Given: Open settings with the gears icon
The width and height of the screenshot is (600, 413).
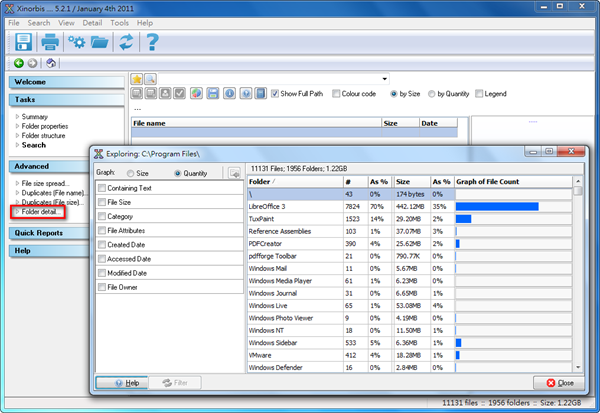Looking at the screenshot, I should [75, 42].
